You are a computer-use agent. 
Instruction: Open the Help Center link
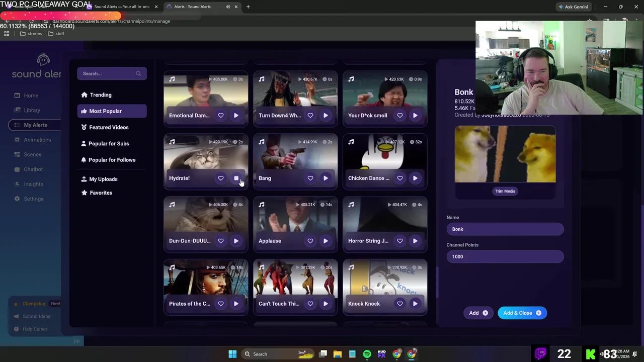[35, 329]
